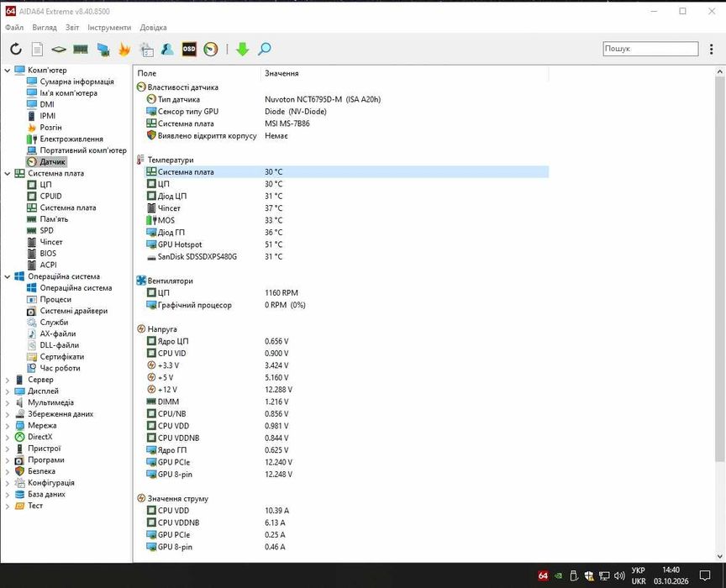Screen dimensions: 726x588
Task: Select Системні драйвери in the tree
Action: pos(74,311)
